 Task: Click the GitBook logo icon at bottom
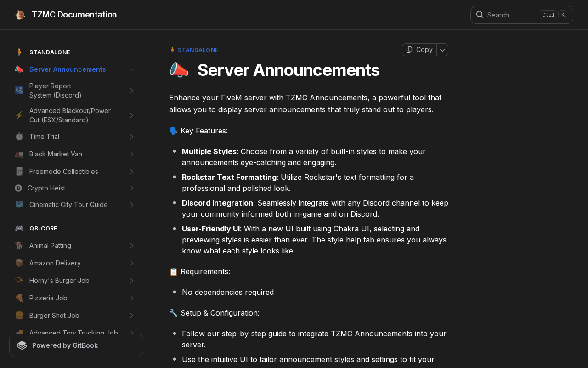point(22,345)
